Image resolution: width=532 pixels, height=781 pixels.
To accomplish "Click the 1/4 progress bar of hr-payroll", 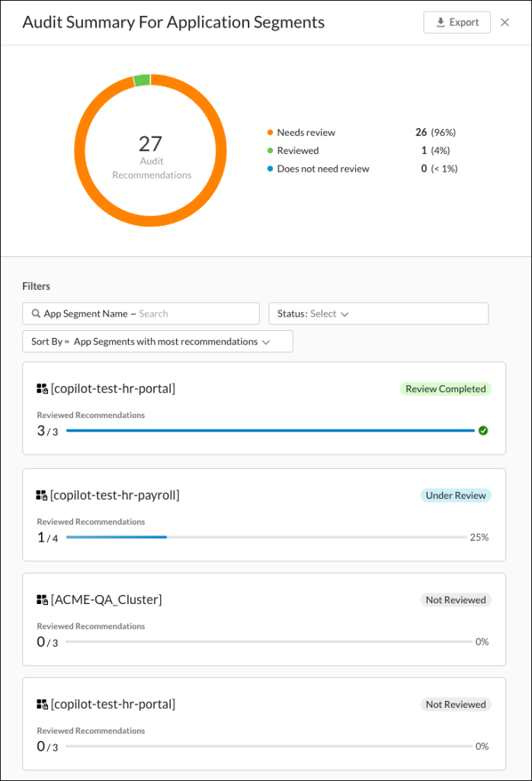I will 266,538.
